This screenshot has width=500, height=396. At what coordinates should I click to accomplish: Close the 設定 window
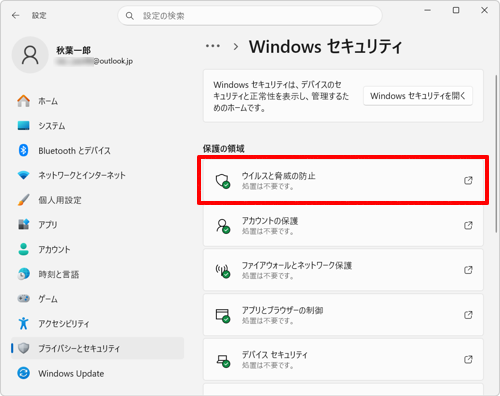(x=484, y=10)
